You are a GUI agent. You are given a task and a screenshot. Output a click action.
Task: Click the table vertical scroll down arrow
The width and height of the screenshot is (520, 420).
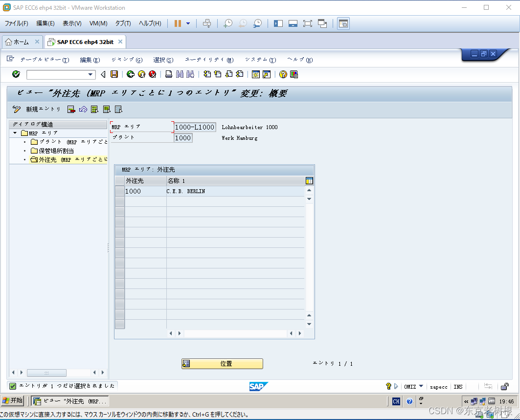point(309,324)
